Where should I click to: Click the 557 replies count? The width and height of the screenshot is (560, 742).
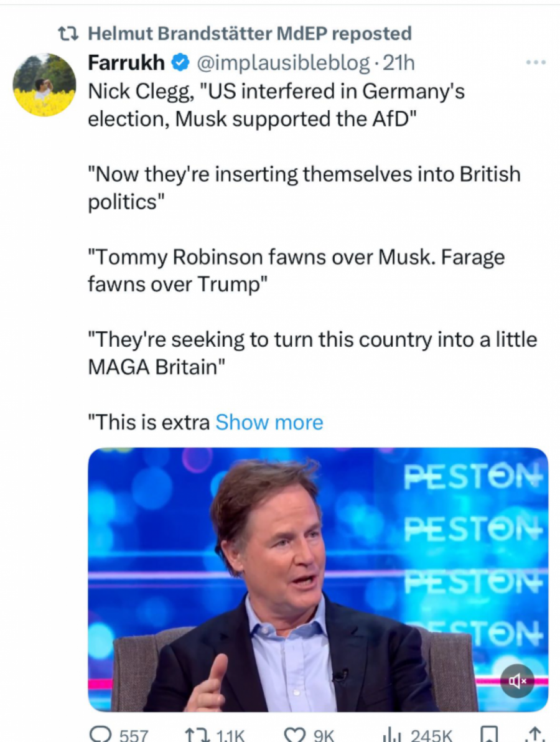click(x=133, y=736)
